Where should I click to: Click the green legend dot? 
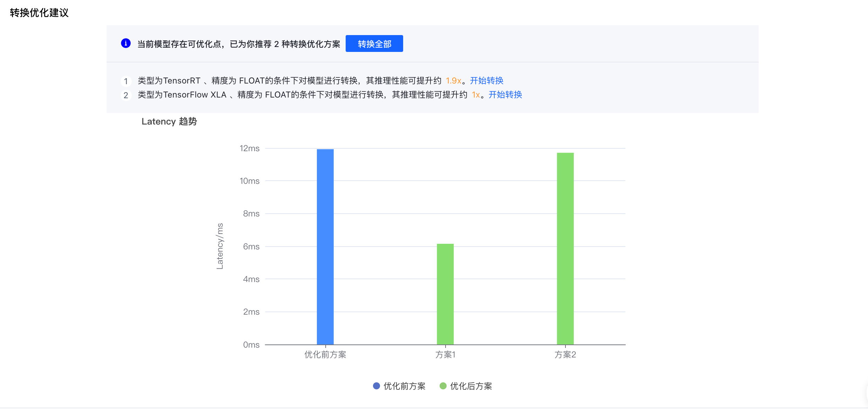tap(443, 386)
